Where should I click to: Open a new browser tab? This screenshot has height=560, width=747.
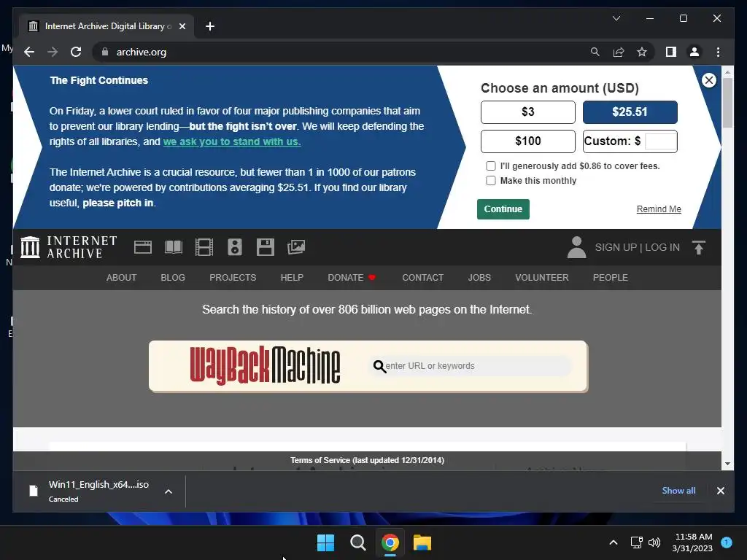[209, 26]
